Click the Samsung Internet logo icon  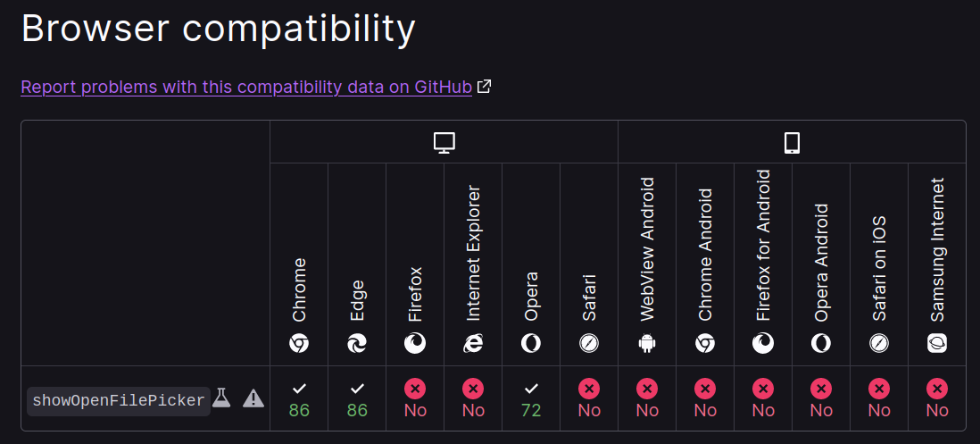937,343
